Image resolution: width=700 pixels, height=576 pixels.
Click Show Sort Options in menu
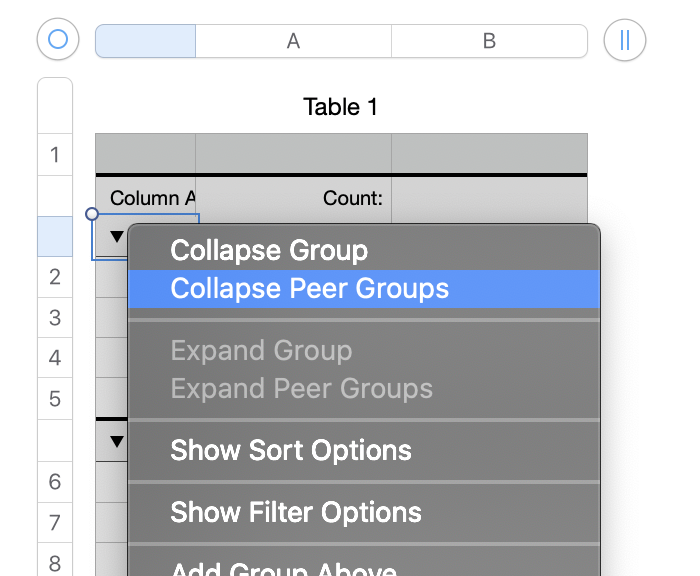(x=291, y=450)
